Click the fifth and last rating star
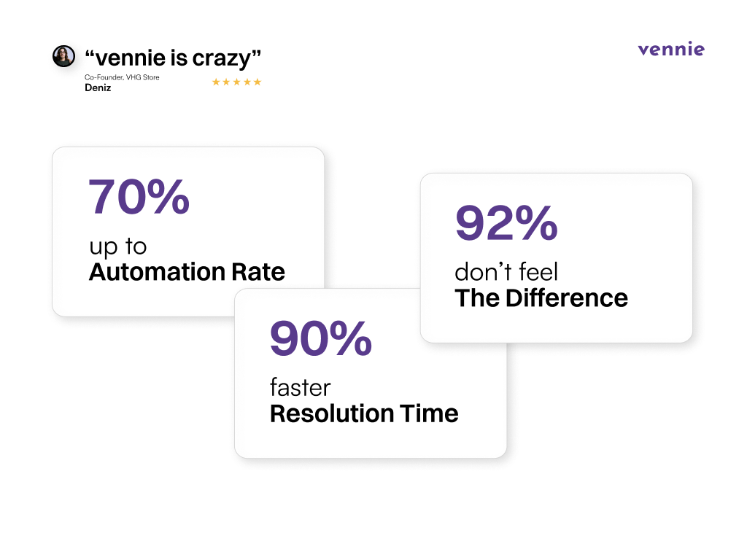The height and width of the screenshot is (560, 747). click(x=257, y=82)
